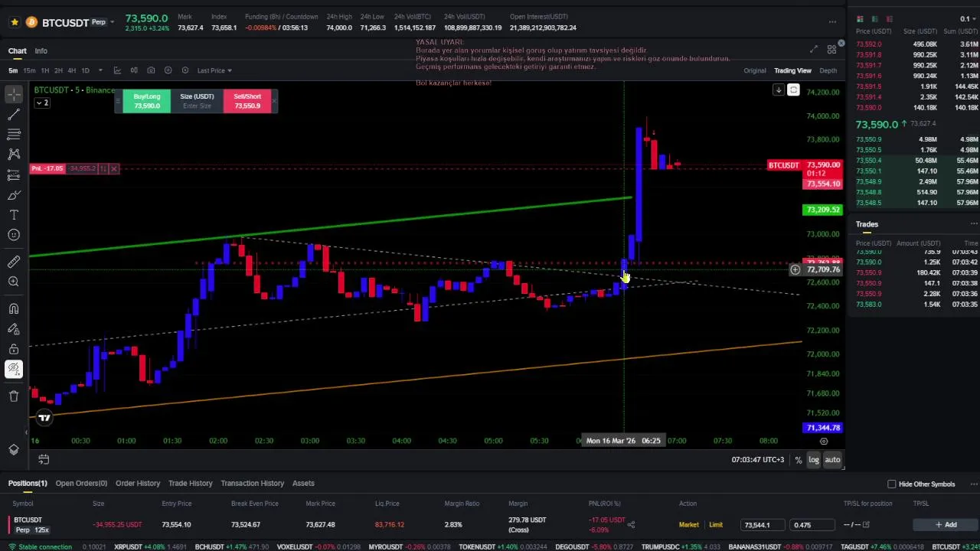Add TP/SL for the BTCUSDT position

pos(946,525)
